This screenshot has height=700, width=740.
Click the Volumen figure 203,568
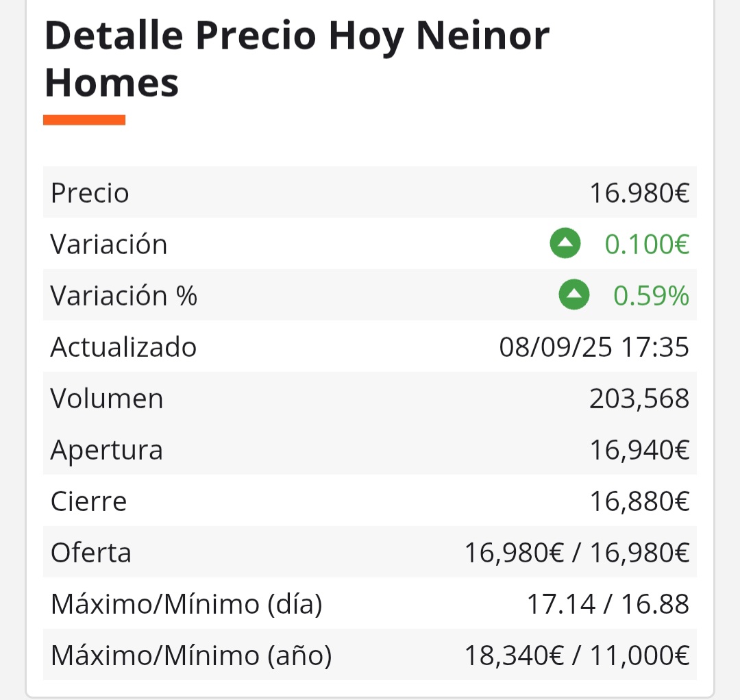639,399
